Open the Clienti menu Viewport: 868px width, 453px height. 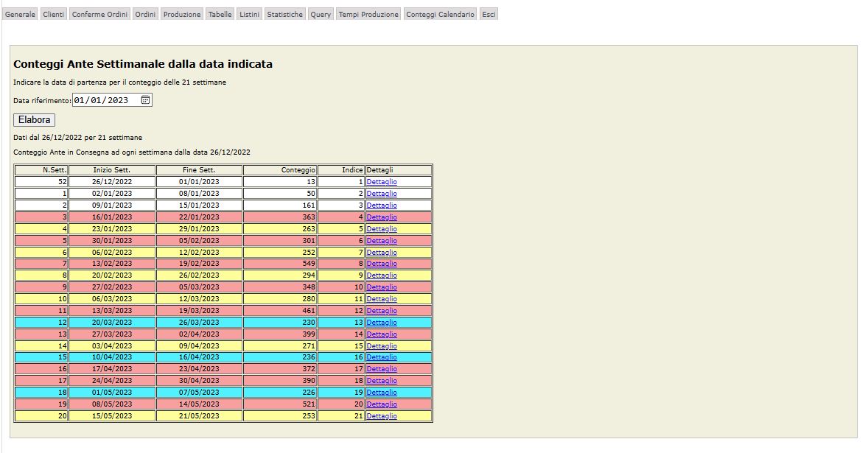53,15
